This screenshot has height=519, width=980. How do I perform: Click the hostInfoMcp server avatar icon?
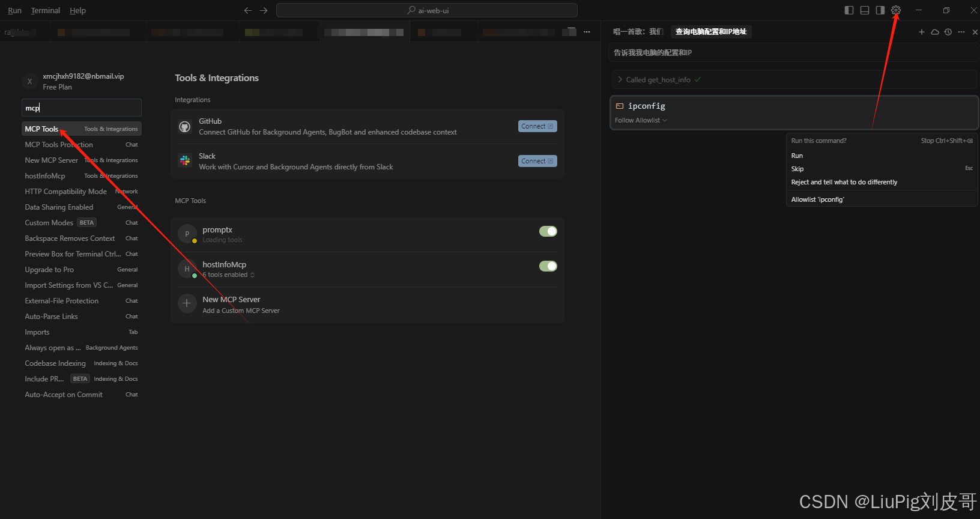pos(187,269)
